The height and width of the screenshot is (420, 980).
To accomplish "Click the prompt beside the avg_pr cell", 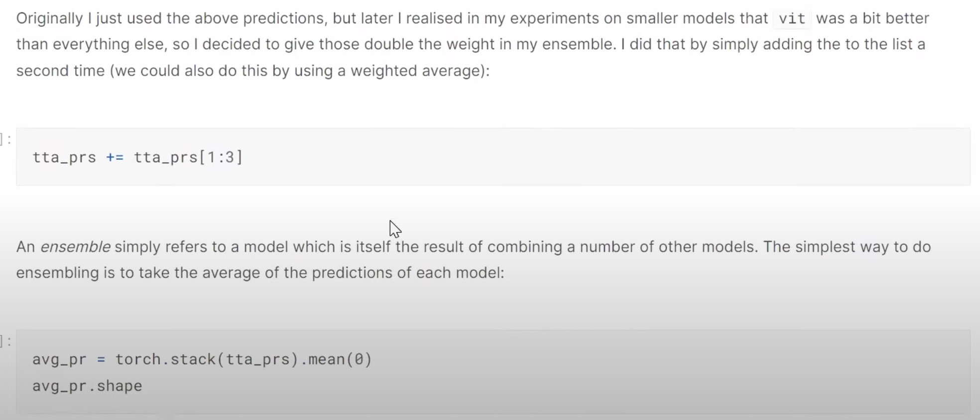I will [x=6, y=341].
